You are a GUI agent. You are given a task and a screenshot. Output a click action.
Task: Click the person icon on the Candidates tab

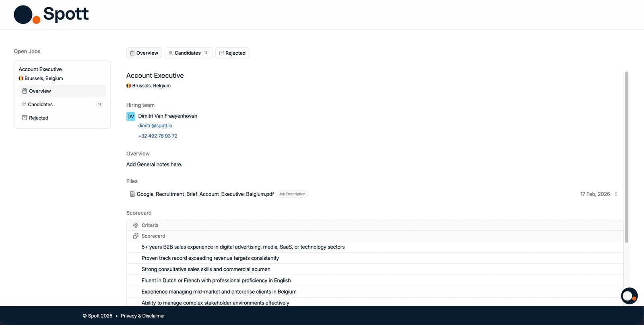pyautogui.click(x=171, y=53)
